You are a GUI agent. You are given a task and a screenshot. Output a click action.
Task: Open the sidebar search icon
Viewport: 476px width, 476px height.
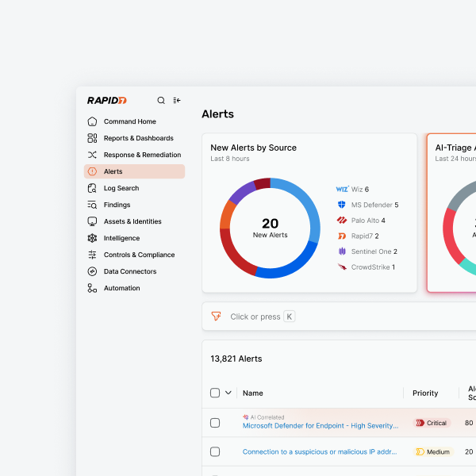point(161,101)
